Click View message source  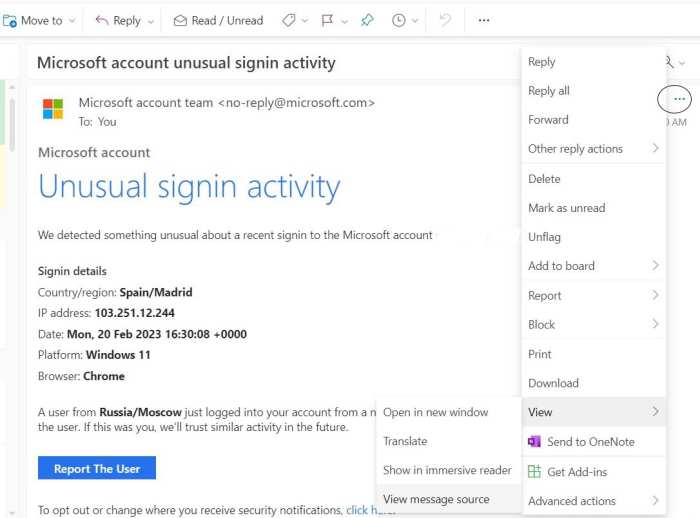click(x=449, y=499)
